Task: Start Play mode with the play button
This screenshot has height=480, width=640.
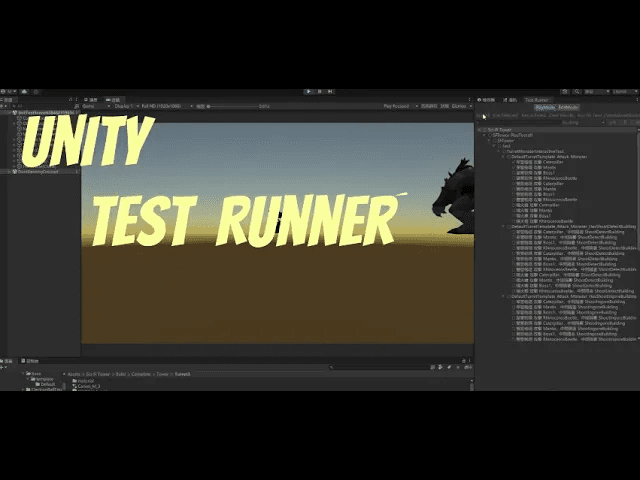Action: [x=309, y=91]
